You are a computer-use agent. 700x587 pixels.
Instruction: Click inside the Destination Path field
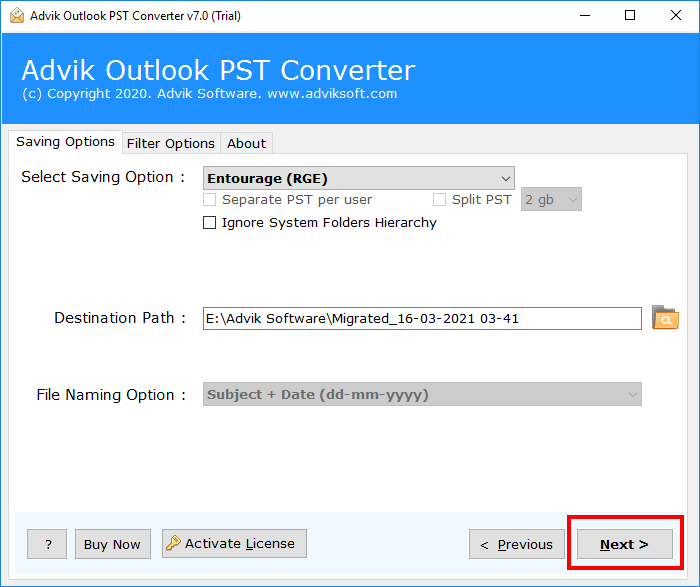[422, 318]
